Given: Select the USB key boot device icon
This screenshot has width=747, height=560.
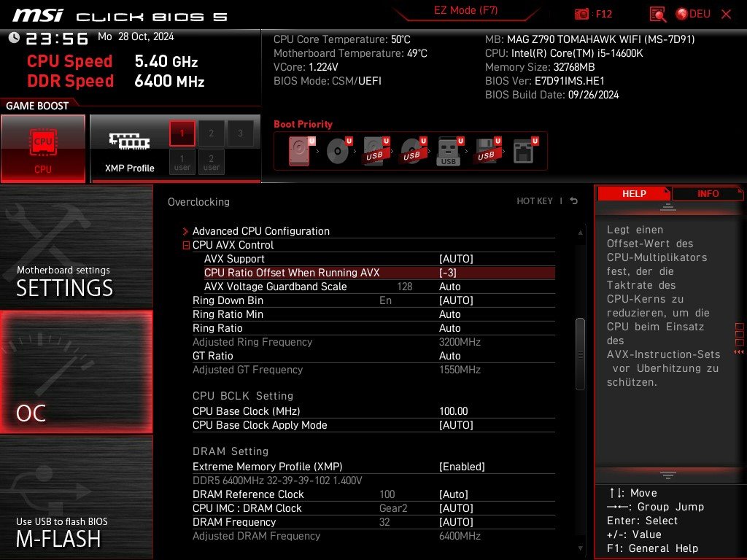Looking at the screenshot, I should pyautogui.click(x=449, y=151).
